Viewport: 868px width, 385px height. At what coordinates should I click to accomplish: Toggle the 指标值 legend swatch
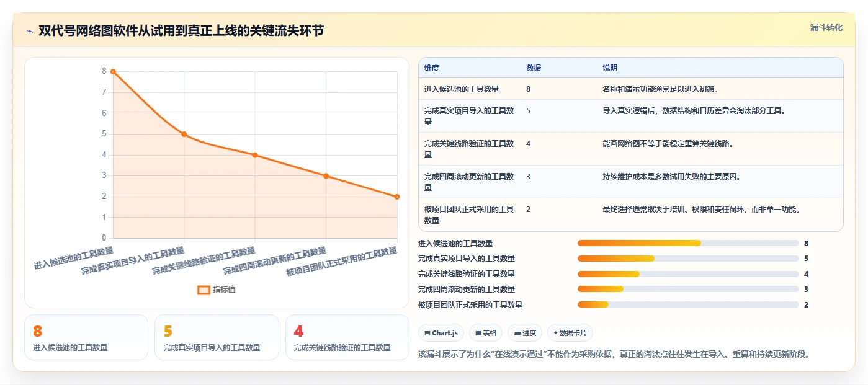click(204, 290)
